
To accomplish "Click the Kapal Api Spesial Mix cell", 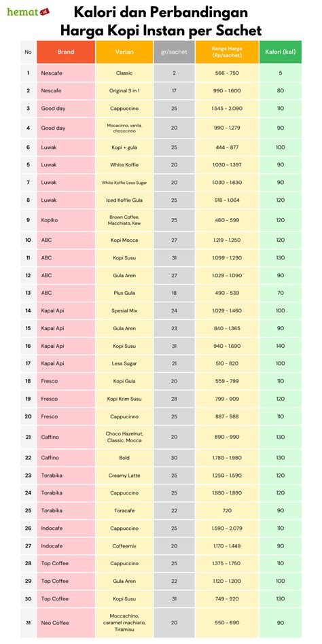I will 124,310.
